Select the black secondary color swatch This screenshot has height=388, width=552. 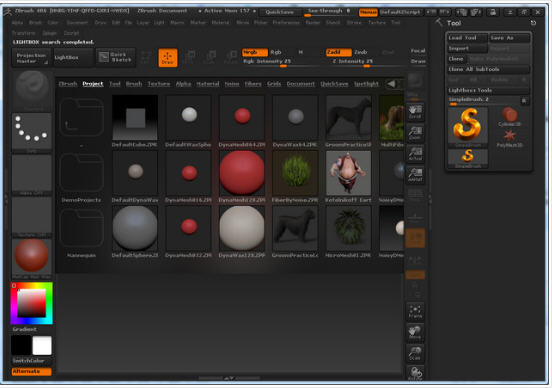21,345
